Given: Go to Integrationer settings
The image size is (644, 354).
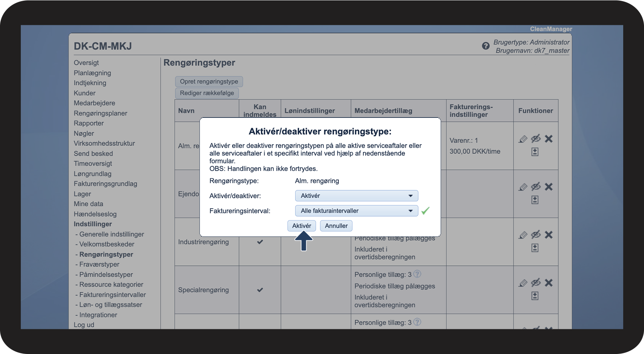Looking at the screenshot, I should tap(98, 315).
